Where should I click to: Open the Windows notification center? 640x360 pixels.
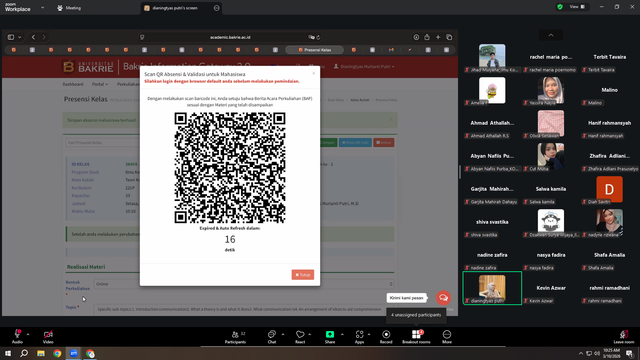[630, 353]
